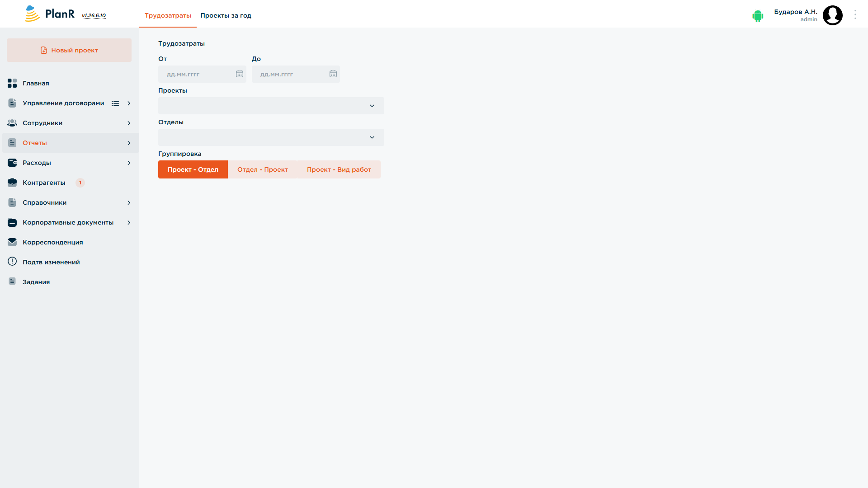Open the calendar picker for the До date
This screenshot has width=868, height=488.
point(333,74)
